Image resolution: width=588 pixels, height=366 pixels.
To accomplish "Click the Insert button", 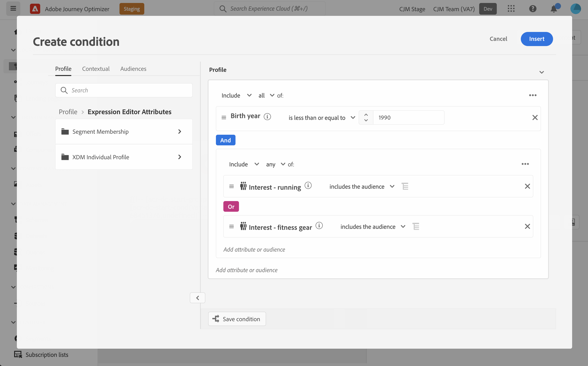I will (536, 39).
